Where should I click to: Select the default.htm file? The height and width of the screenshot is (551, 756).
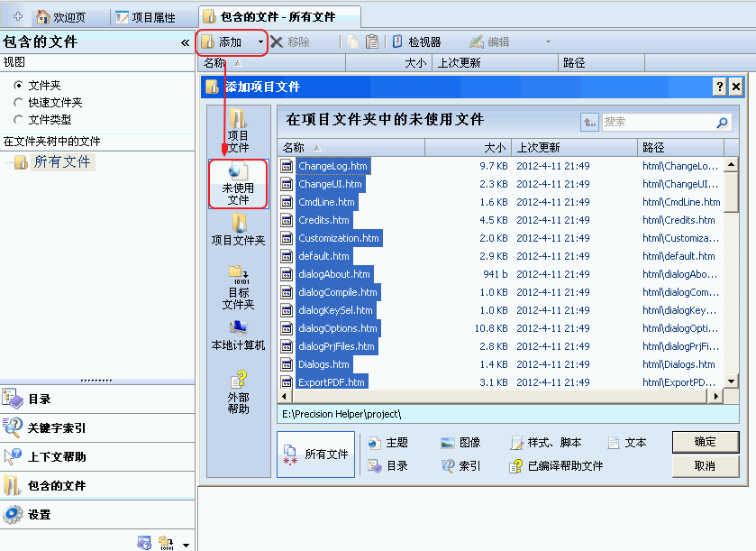click(x=323, y=256)
